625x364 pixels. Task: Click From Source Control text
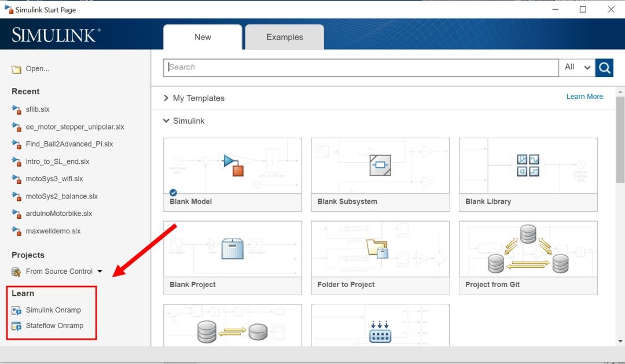click(x=59, y=271)
